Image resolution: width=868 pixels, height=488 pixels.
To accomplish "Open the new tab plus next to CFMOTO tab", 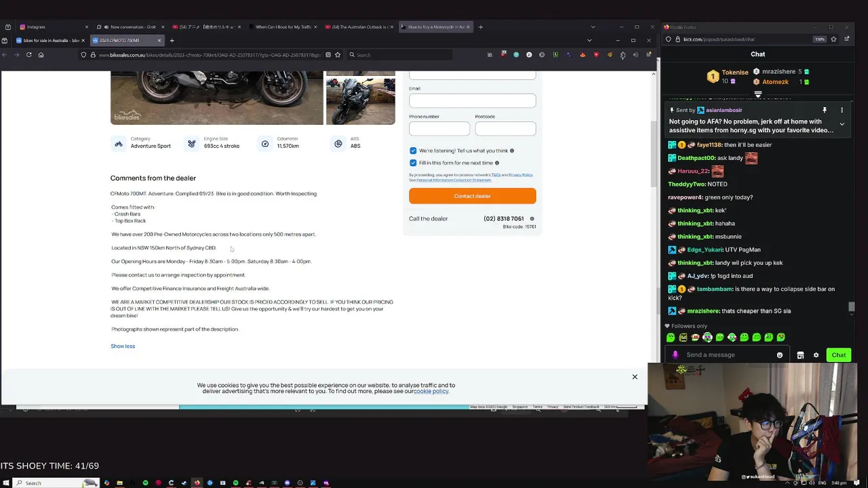I will click(x=172, y=41).
